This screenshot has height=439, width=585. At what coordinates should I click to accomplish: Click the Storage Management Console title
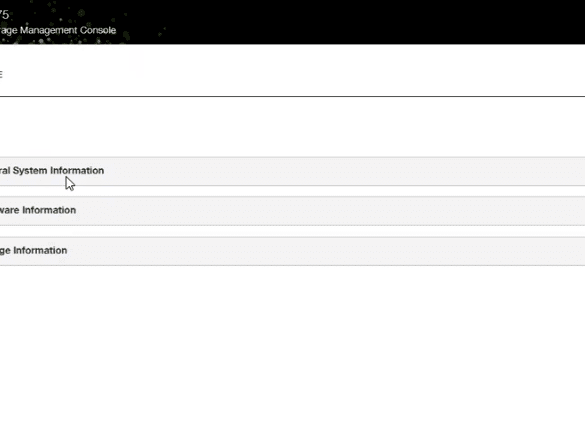coord(58,30)
